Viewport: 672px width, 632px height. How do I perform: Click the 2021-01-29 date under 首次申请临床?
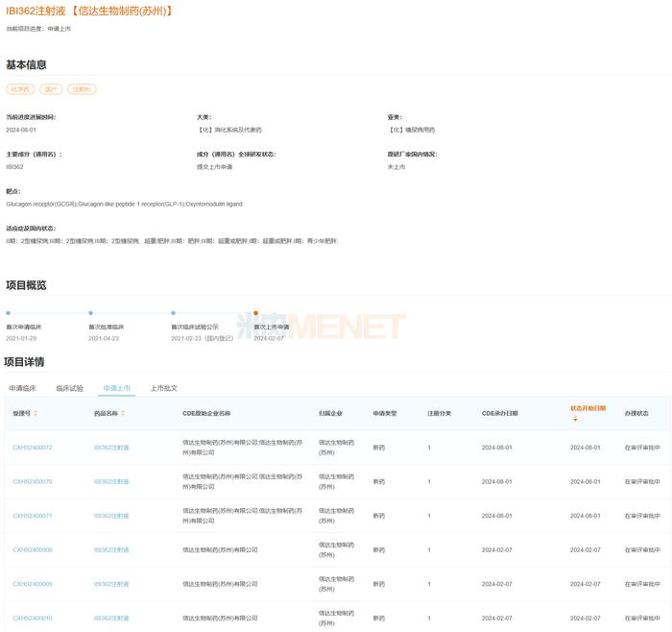point(21,338)
